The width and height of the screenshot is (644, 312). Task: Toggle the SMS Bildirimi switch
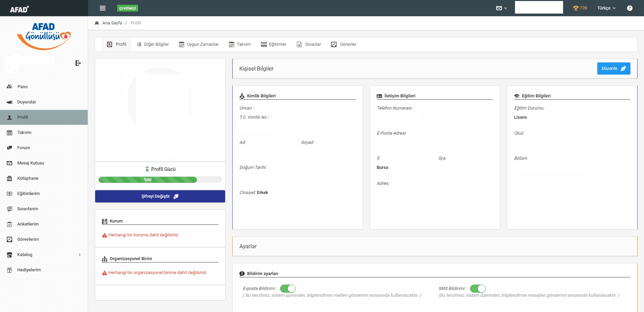478,289
